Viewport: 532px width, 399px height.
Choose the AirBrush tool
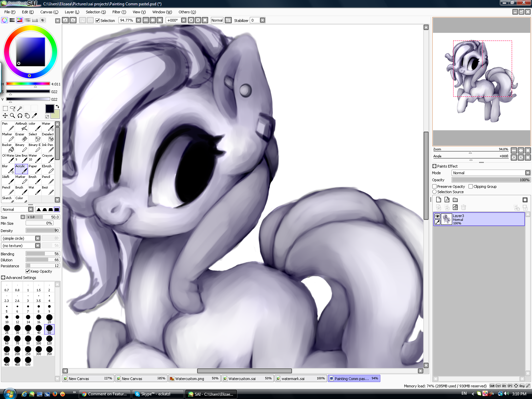click(21, 126)
